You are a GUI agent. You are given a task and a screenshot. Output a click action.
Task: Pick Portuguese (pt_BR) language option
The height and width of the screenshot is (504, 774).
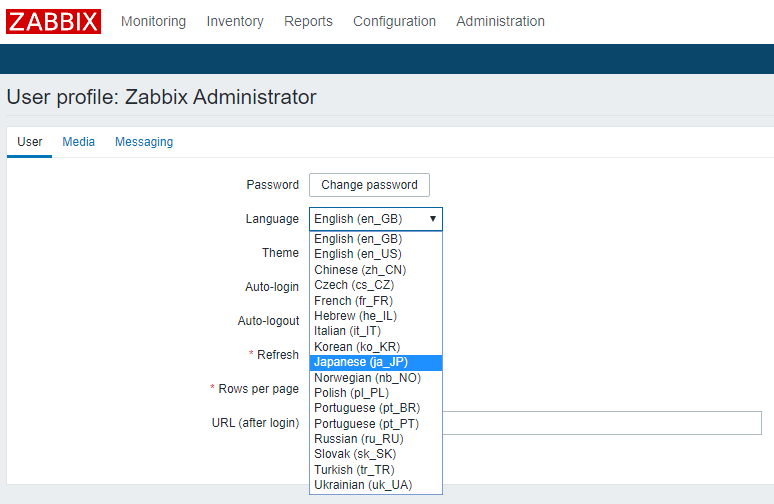coord(367,408)
